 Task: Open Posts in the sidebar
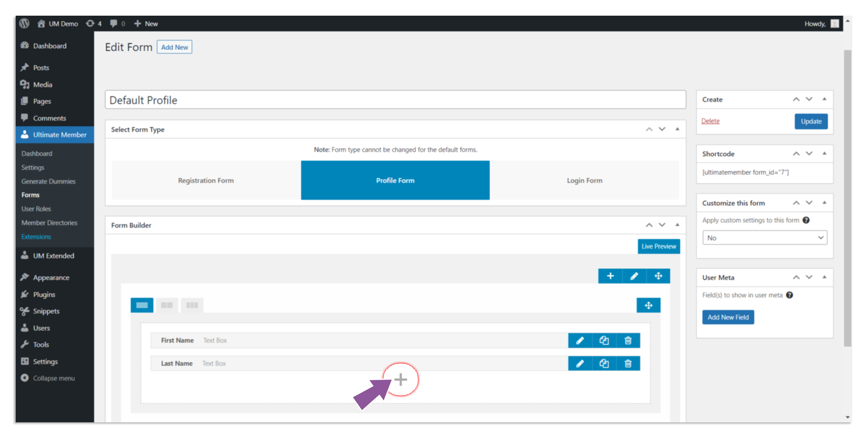click(41, 67)
